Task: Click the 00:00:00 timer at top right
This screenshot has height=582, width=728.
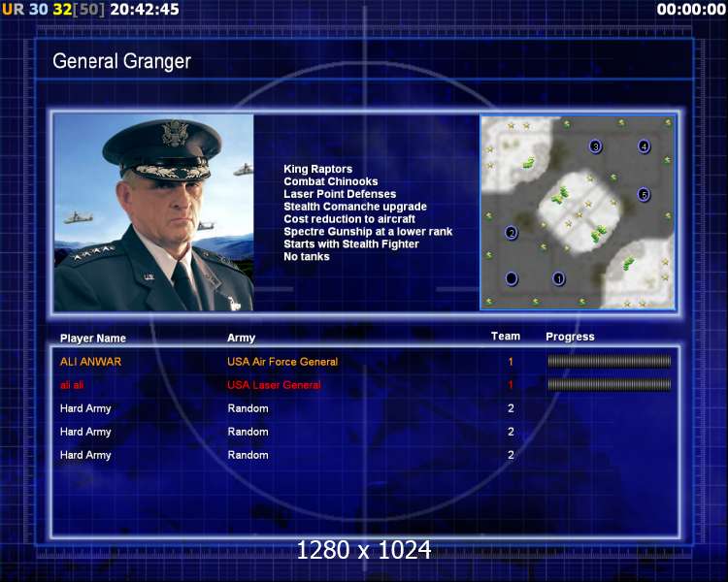Action: coord(691,10)
